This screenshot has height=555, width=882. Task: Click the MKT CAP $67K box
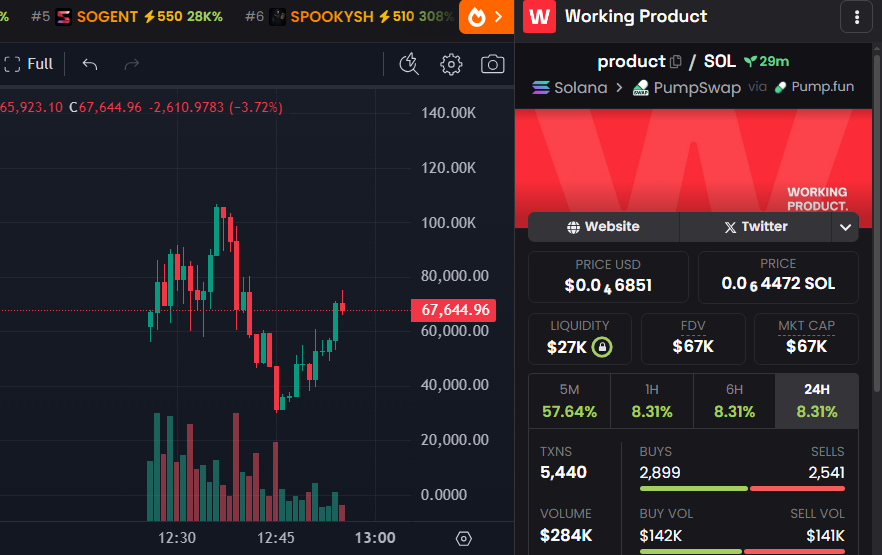click(806, 339)
